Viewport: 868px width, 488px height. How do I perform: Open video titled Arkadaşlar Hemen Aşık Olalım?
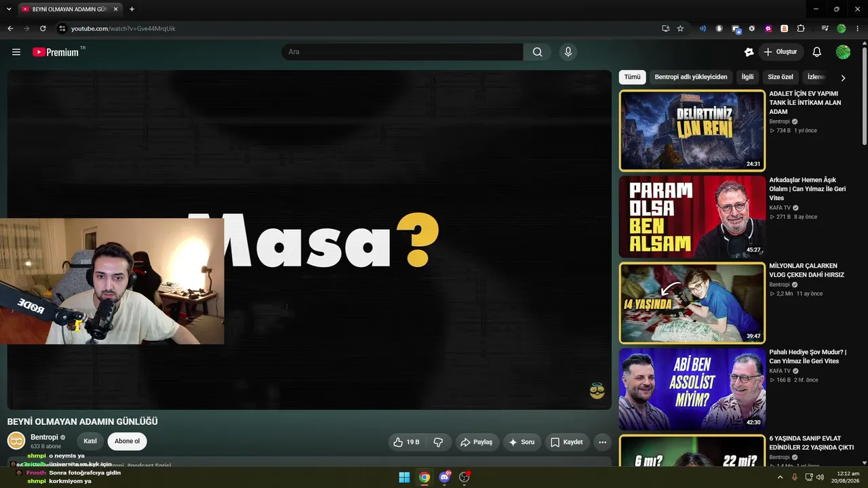(807, 189)
